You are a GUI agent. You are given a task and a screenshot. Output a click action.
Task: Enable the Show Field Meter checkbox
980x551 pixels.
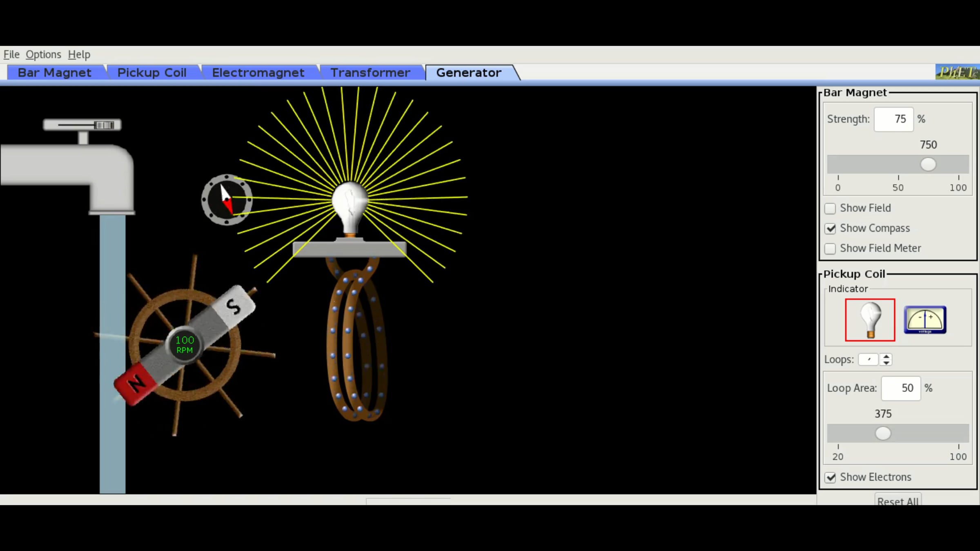(830, 249)
